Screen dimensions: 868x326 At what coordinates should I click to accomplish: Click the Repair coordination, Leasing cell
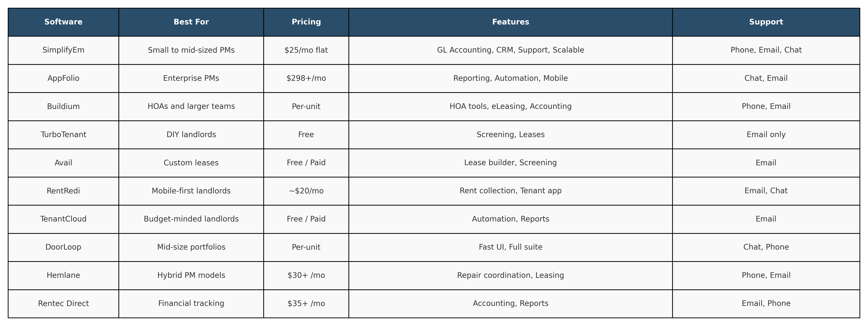(x=510, y=275)
